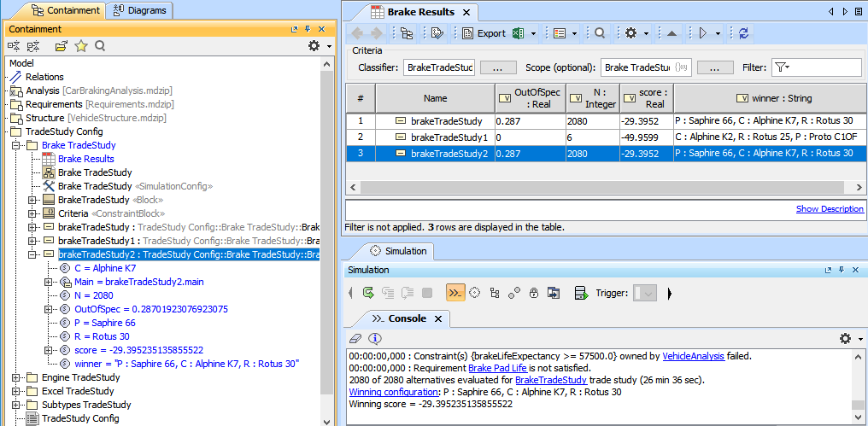The image size is (868, 426).
Task: Click the eraser icon to clear console
Action: click(x=356, y=338)
